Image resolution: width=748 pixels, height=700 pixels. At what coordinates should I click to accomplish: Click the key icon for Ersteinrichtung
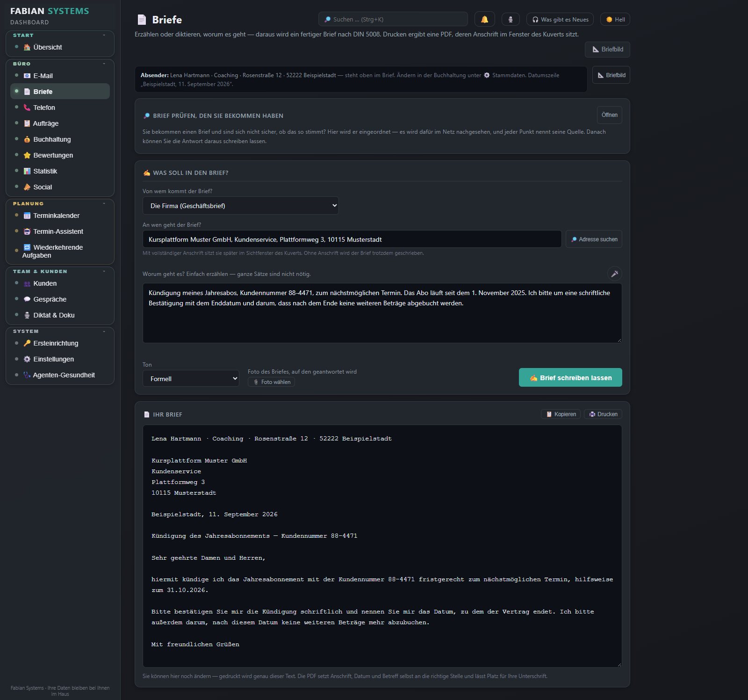[27, 343]
